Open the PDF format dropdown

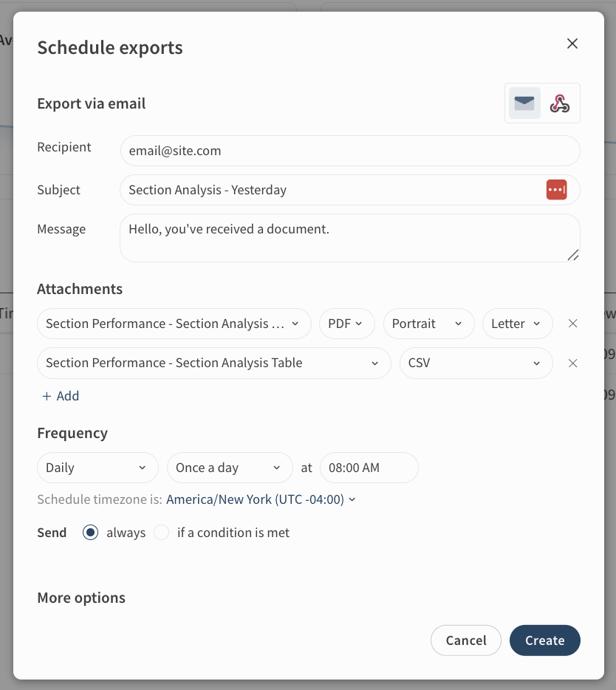(x=346, y=324)
